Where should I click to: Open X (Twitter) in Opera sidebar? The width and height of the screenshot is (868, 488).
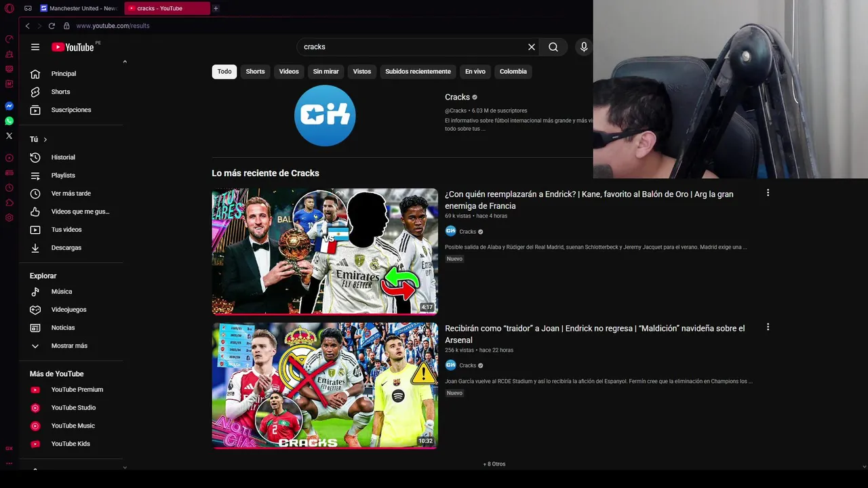[x=9, y=136]
